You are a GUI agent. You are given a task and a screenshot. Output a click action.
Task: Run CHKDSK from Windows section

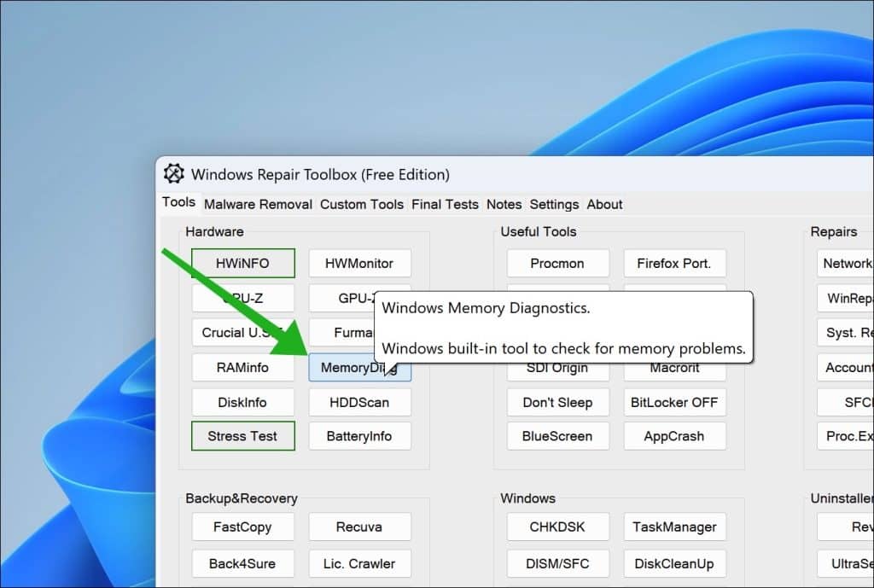pyautogui.click(x=557, y=527)
